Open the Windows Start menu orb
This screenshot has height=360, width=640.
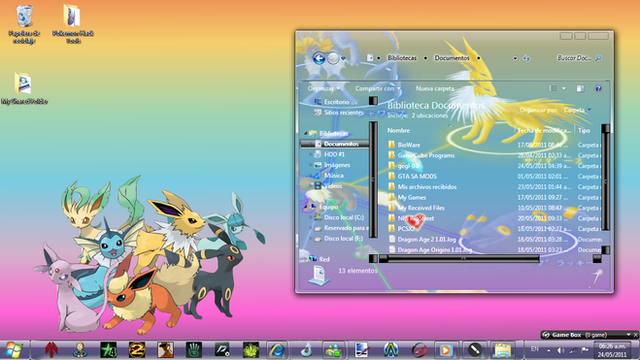pos(13,350)
